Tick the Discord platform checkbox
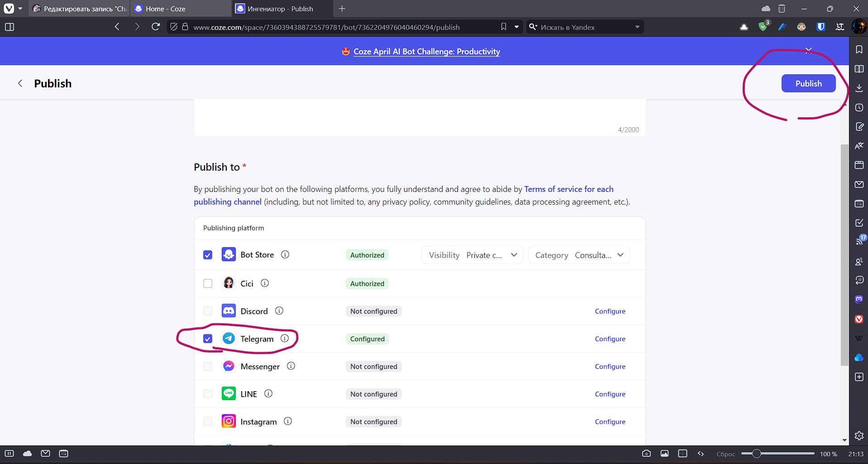The width and height of the screenshot is (868, 464). (208, 311)
